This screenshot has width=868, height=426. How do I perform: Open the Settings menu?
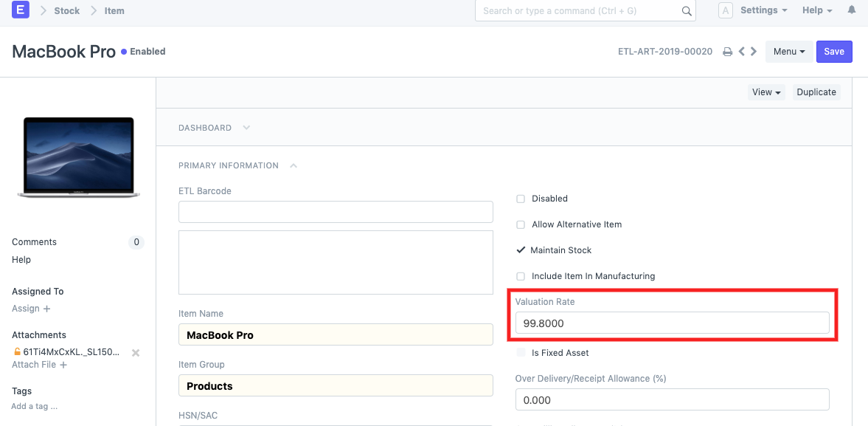coord(763,10)
